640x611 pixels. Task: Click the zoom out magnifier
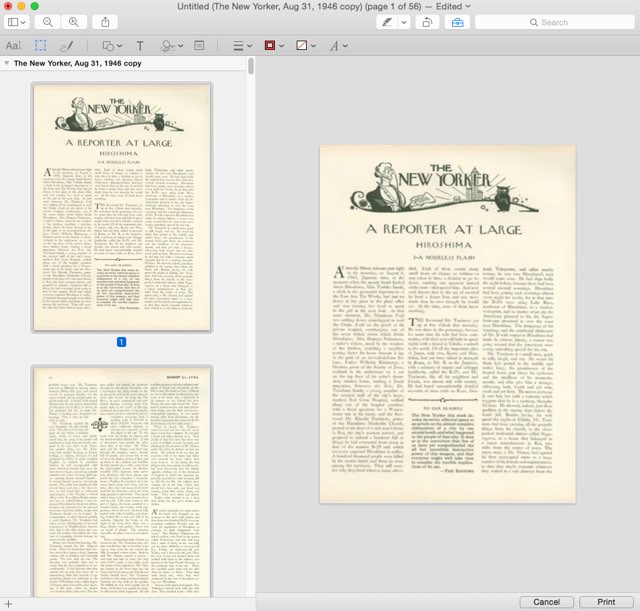coord(48,22)
